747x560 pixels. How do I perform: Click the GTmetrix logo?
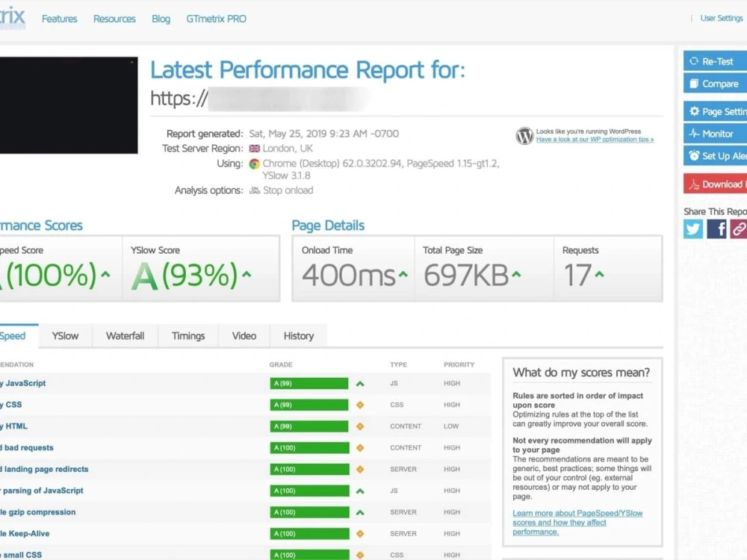[x=13, y=18]
